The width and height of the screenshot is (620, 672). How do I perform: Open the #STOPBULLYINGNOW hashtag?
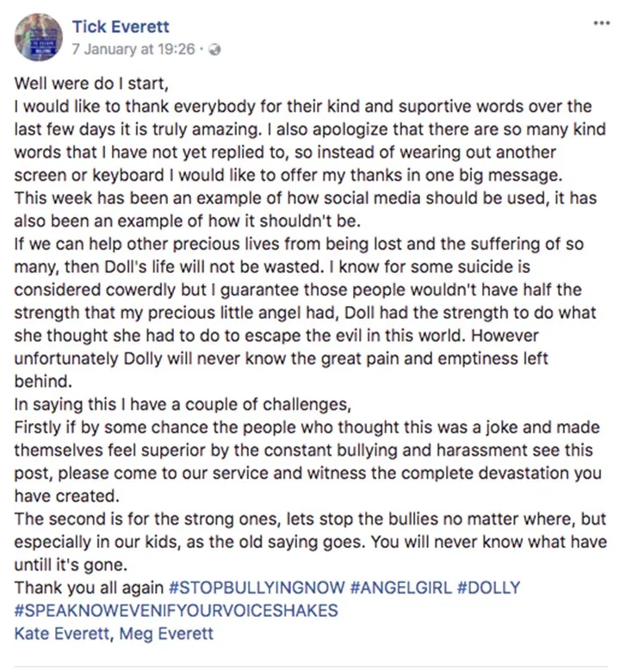(257, 588)
